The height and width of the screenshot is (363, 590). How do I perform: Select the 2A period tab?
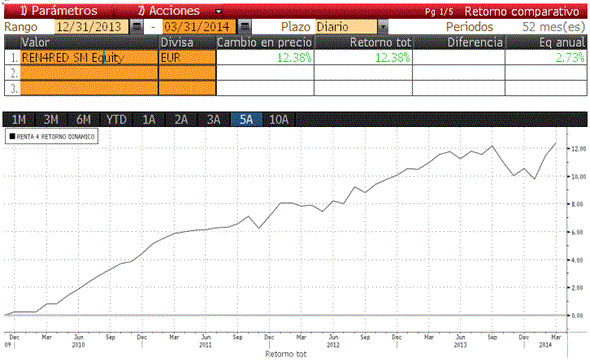[x=181, y=120]
